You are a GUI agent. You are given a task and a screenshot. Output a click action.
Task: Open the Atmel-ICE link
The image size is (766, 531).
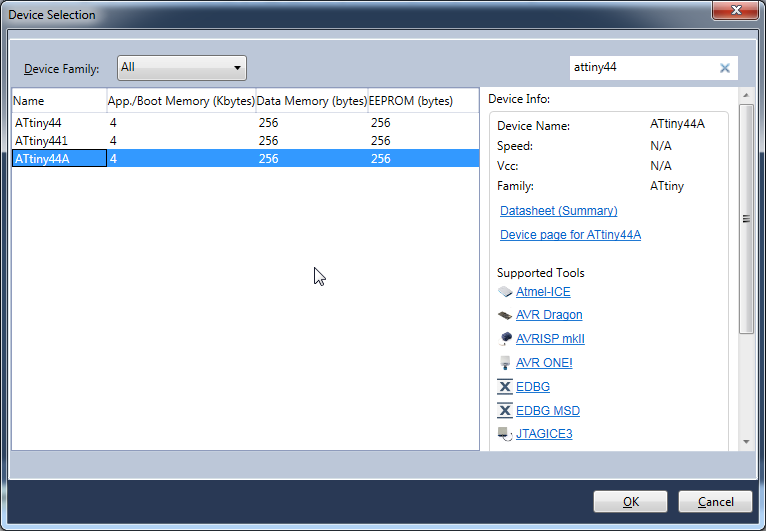pos(543,292)
